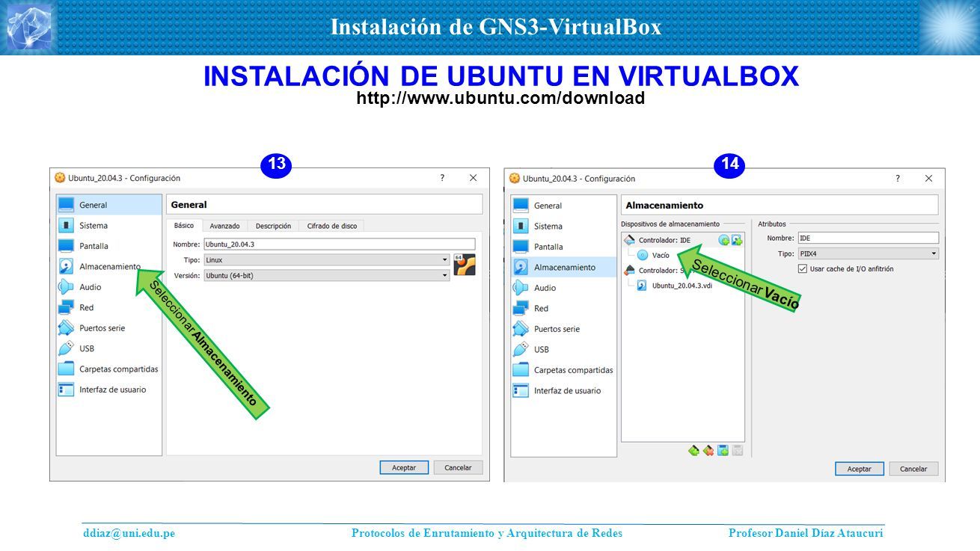
Task: Switch to the Avanzado tab
Action: (x=224, y=226)
